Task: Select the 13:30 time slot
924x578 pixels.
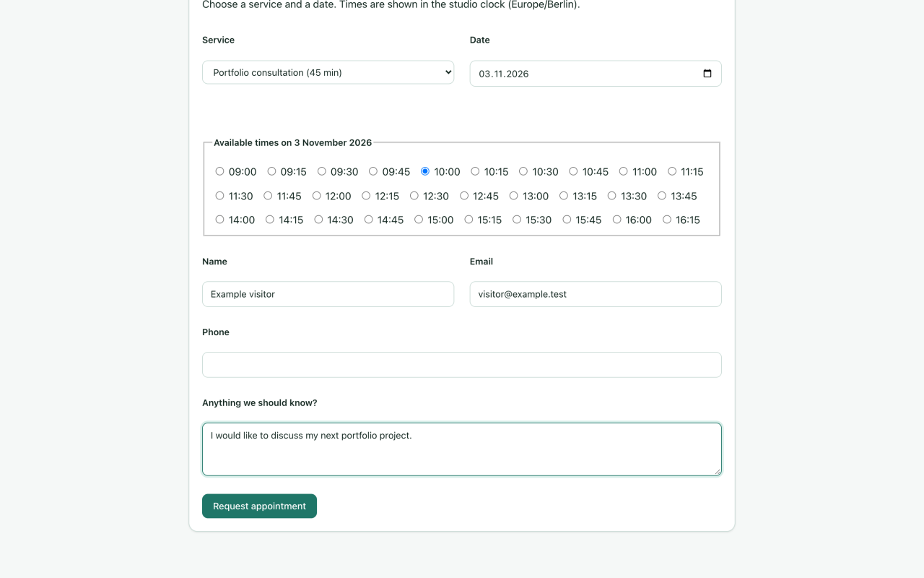Action: (612, 196)
